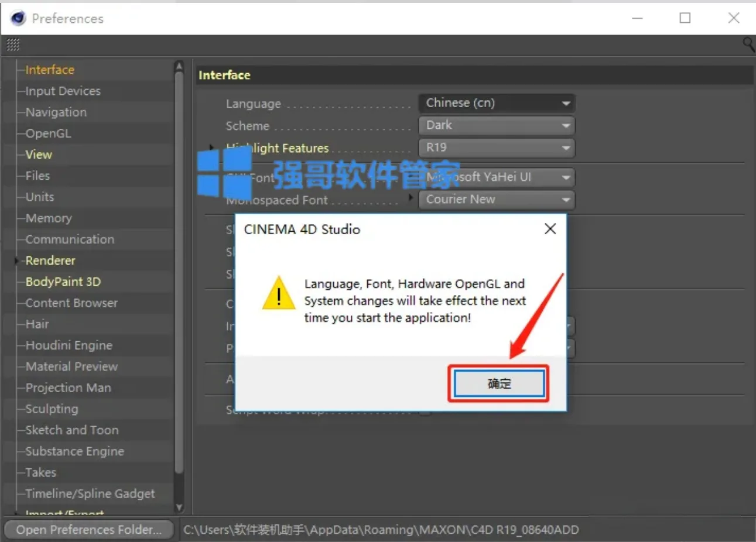Screen dimensions: 756x542
Task: Open the Files preferences category
Action: pos(37,176)
